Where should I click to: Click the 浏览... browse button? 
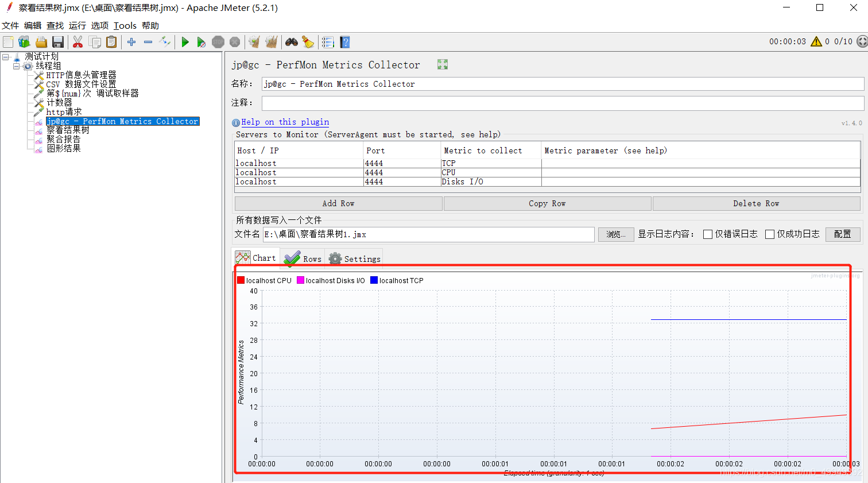pos(616,234)
